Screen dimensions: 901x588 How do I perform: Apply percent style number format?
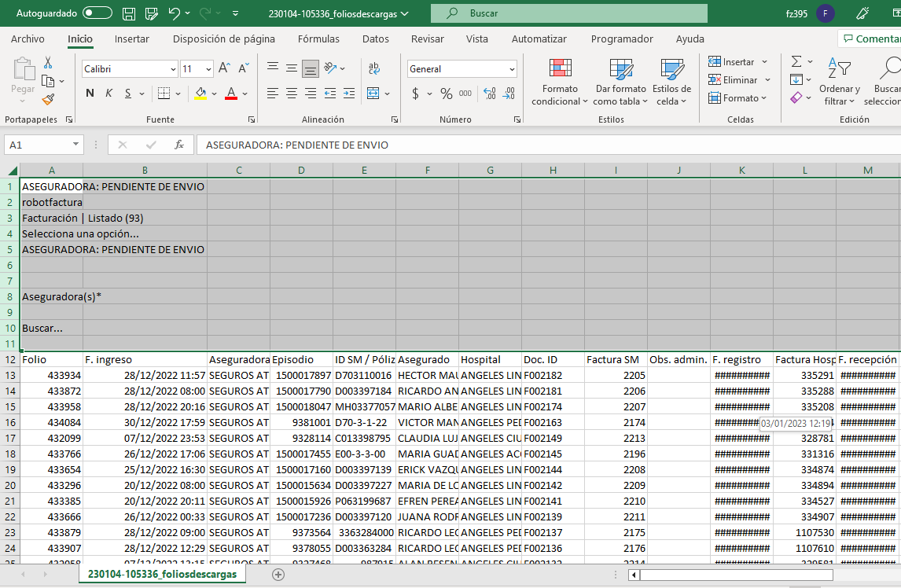coord(446,94)
